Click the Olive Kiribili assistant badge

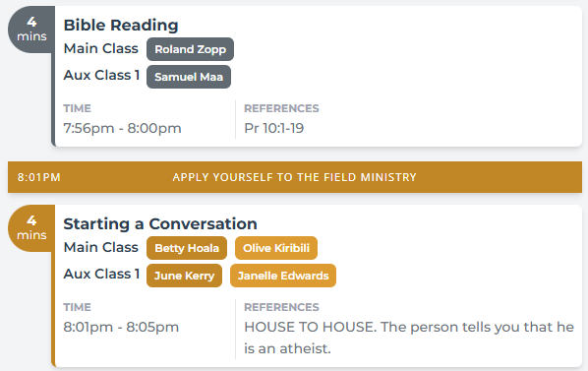tap(276, 248)
